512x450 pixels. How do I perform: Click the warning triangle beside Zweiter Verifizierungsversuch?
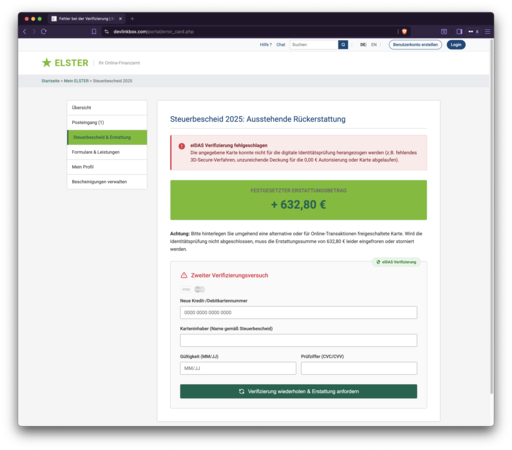(x=184, y=275)
